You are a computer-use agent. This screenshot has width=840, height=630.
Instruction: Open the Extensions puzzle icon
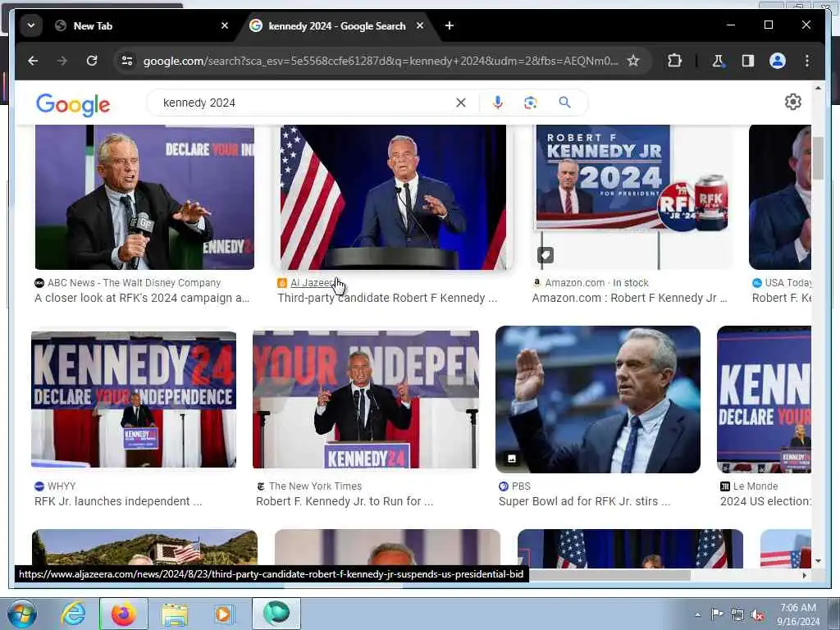pyautogui.click(x=674, y=61)
